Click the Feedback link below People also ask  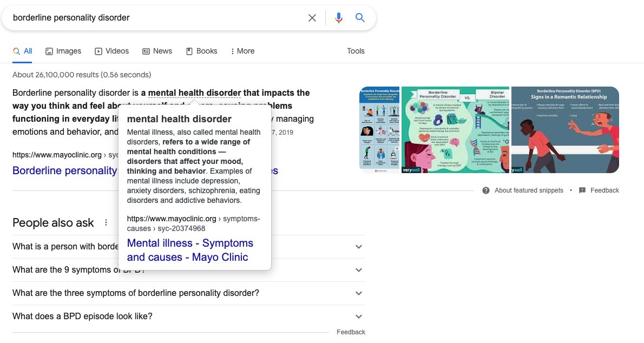(351, 332)
